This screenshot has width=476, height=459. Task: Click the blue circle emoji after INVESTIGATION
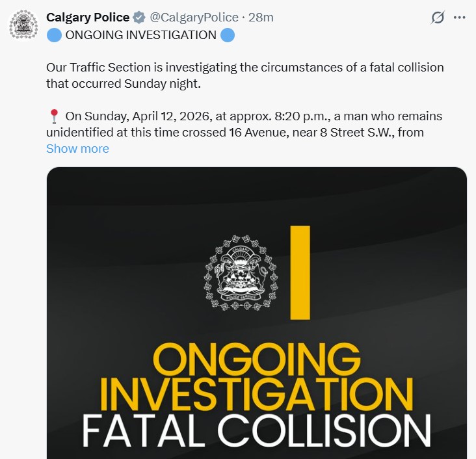point(228,35)
